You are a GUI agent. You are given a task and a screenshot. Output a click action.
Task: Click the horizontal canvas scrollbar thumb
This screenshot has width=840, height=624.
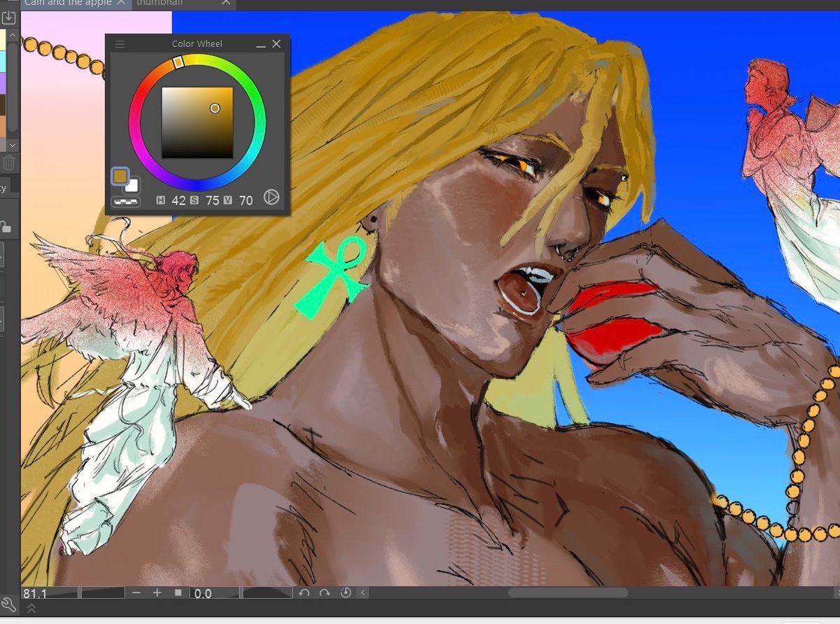568,593
